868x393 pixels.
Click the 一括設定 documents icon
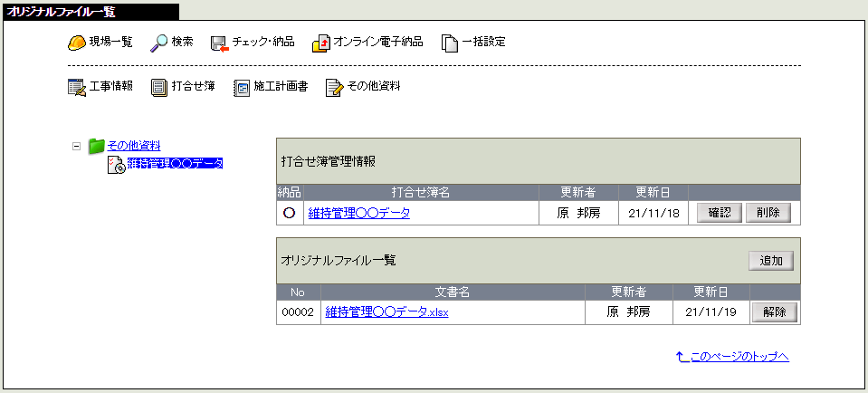click(x=450, y=43)
